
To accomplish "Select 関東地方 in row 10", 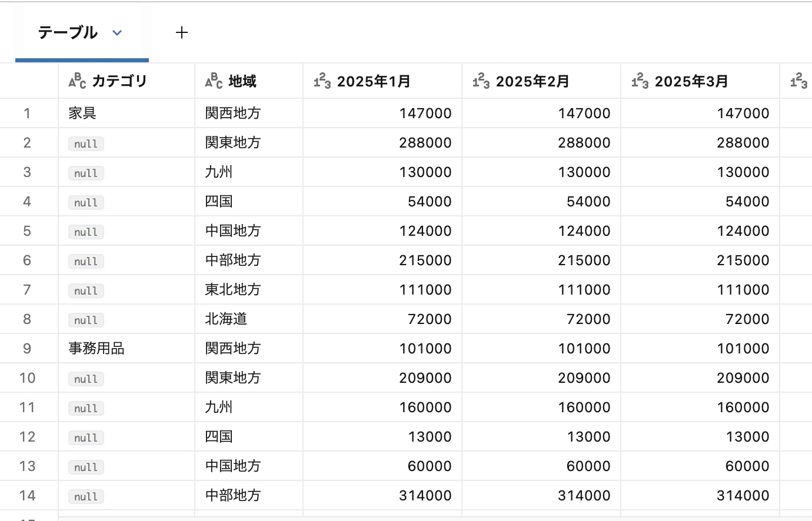I will click(249, 378).
